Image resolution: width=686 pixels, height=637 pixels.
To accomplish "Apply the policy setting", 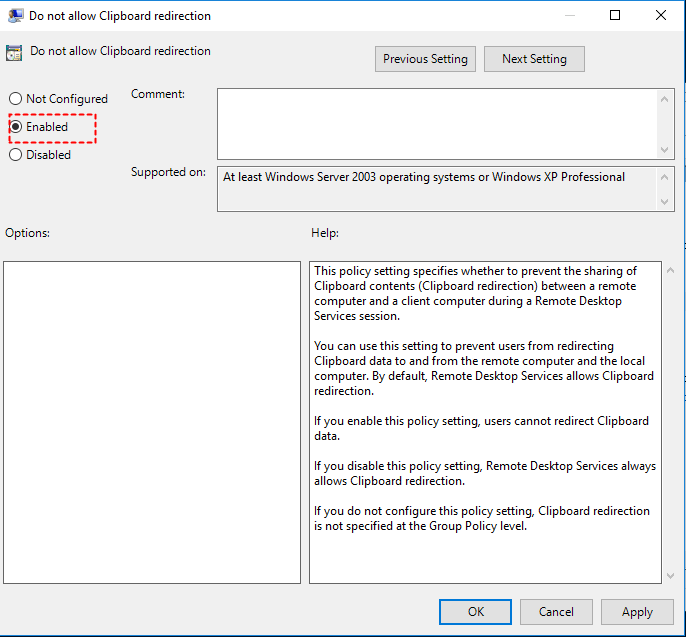I will 637,612.
